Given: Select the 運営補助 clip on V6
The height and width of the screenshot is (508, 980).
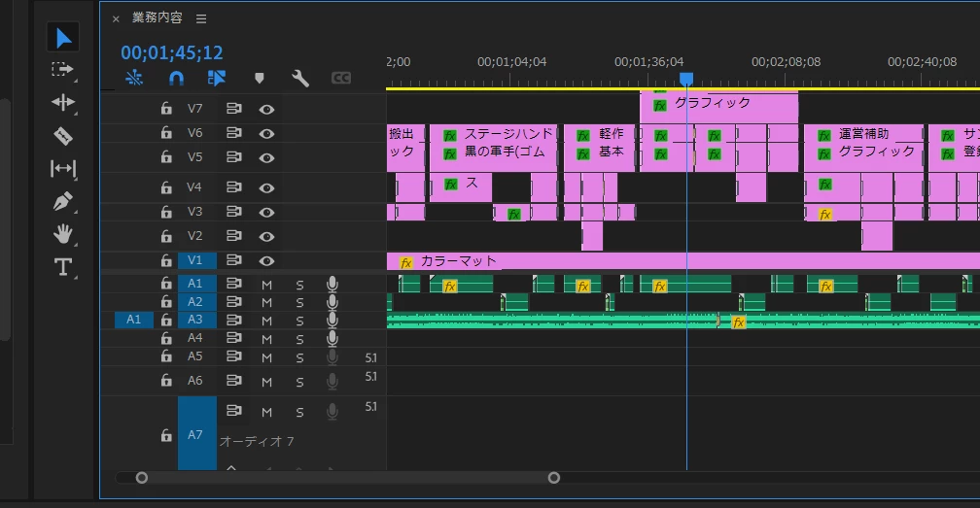Looking at the screenshot, I should 863,134.
